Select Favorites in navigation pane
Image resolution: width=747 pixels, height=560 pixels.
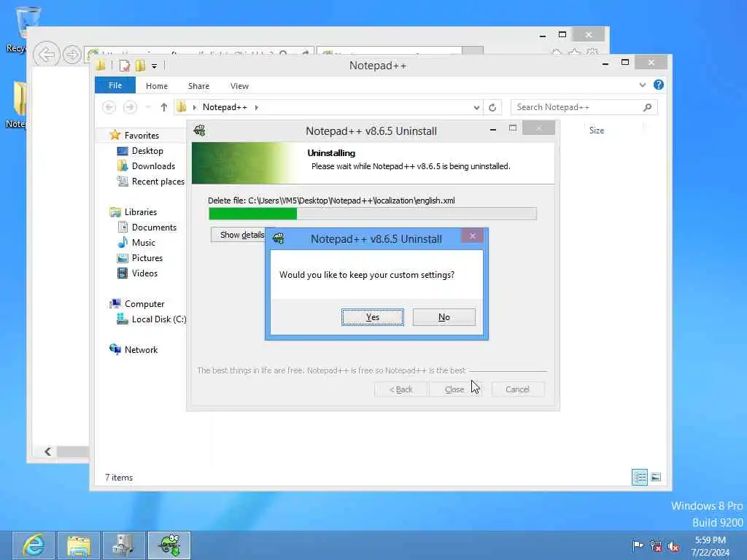point(142,135)
